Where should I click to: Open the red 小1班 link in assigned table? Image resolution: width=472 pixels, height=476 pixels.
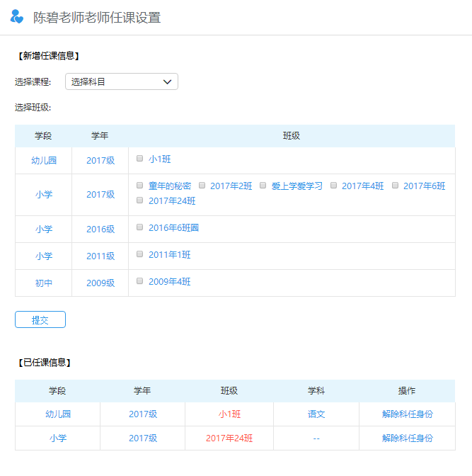[x=229, y=414]
